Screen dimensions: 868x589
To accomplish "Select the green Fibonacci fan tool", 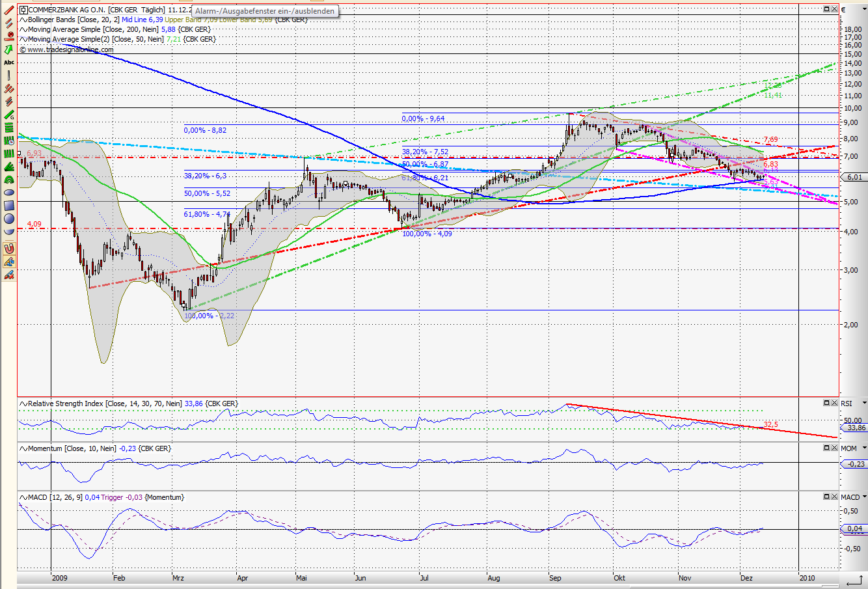I will coord(9,166).
